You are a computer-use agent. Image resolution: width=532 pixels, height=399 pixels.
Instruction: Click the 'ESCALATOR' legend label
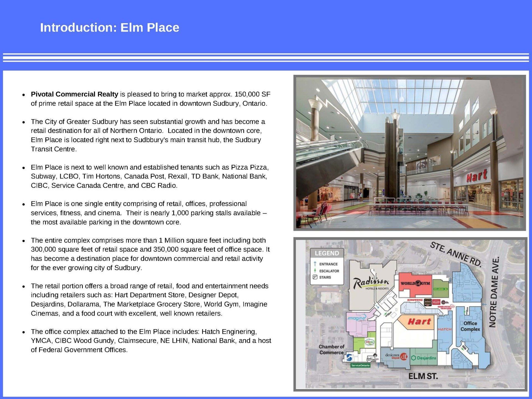(x=329, y=271)
